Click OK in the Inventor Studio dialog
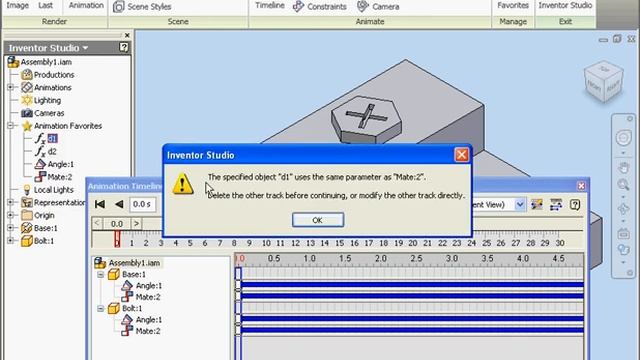 318,220
